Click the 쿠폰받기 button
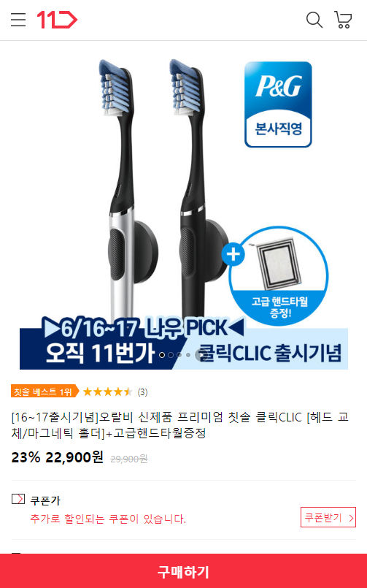Screen dimensions: 367x588 point(328,517)
